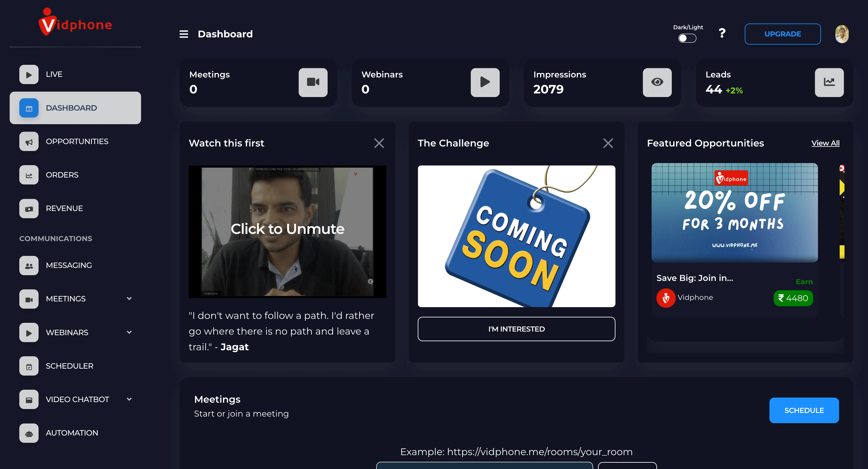Unmute the intro video thumbnail
Viewport: 868px width, 469px height.
pos(287,229)
